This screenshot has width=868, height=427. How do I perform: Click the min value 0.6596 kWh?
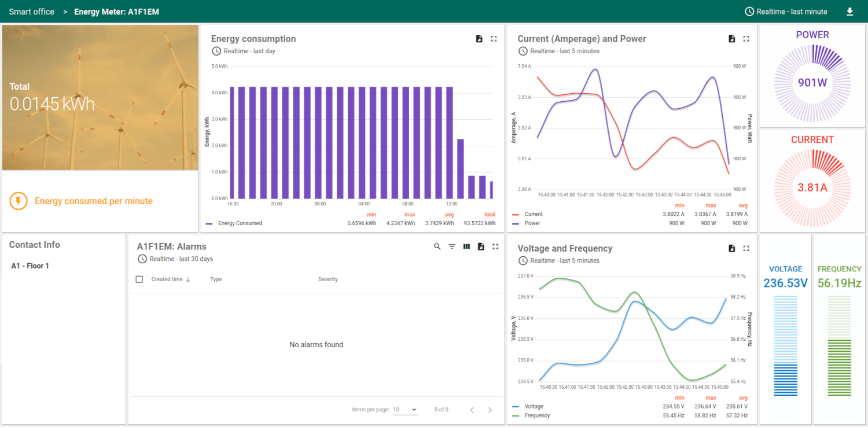tap(362, 223)
